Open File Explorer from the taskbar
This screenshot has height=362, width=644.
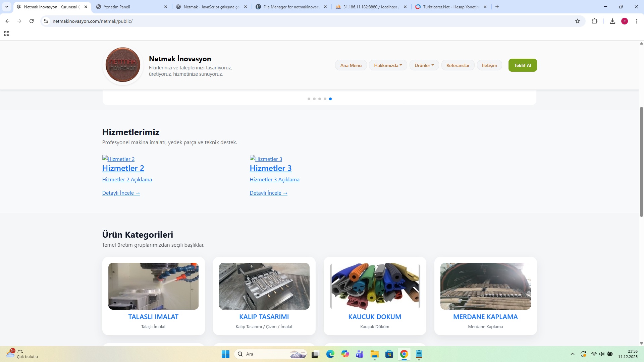coord(374,354)
